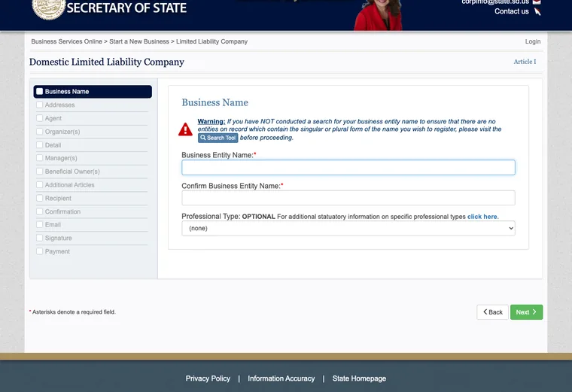Click the Contact us link
The height and width of the screenshot is (392, 572).
coord(512,11)
